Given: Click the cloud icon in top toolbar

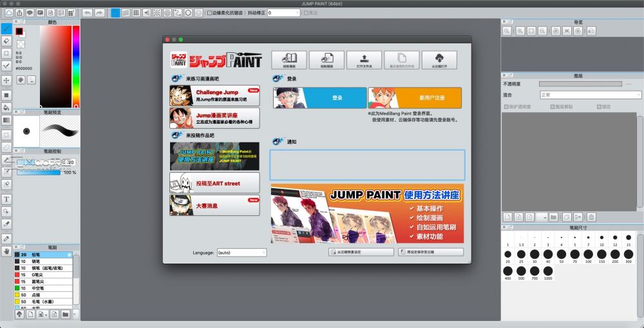Looking at the screenshot, I should click(x=9, y=13).
